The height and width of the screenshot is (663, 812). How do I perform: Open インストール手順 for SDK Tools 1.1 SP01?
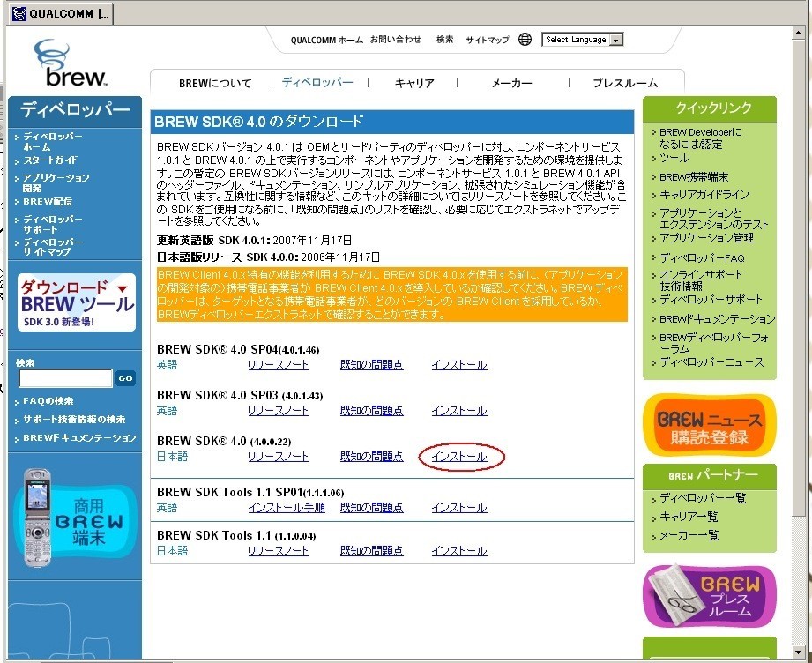[x=287, y=508]
